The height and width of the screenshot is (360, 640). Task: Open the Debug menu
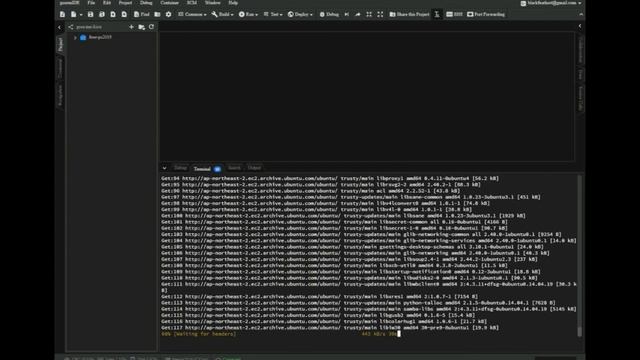click(x=146, y=3)
